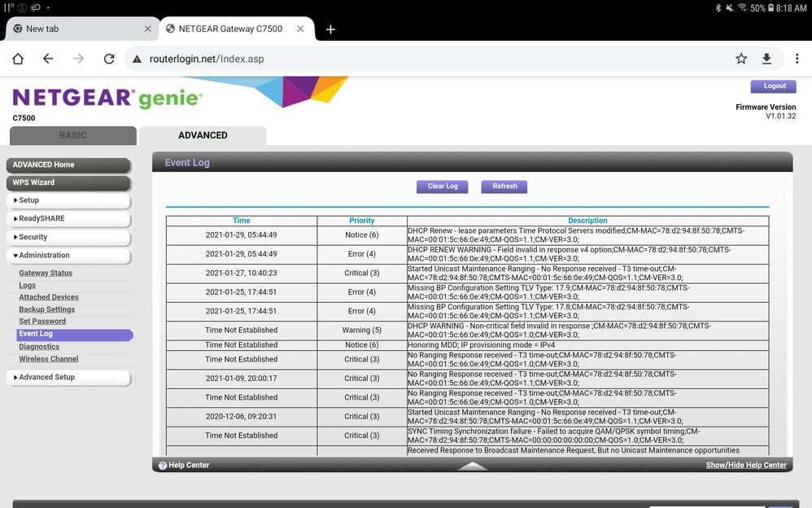Viewport: 812px width, 508px height.
Task: Bookmark the page with the star icon
Action: [x=741, y=59]
